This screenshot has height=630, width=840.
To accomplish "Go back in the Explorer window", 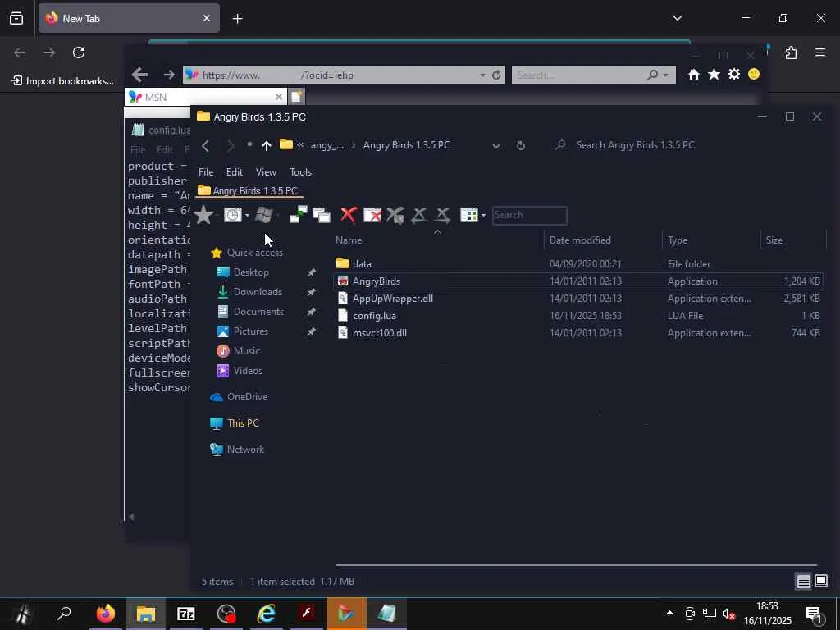I will (205, 145).
